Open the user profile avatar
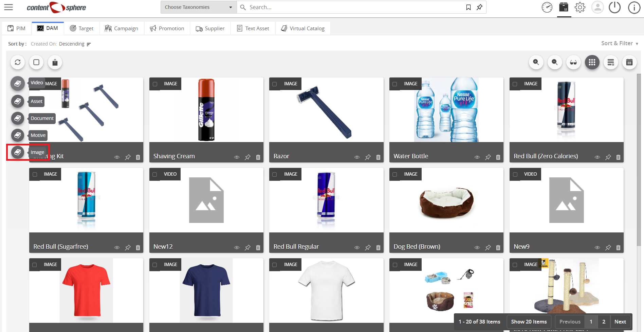Screen dimensions: 644x332 (x=597, y=7)
